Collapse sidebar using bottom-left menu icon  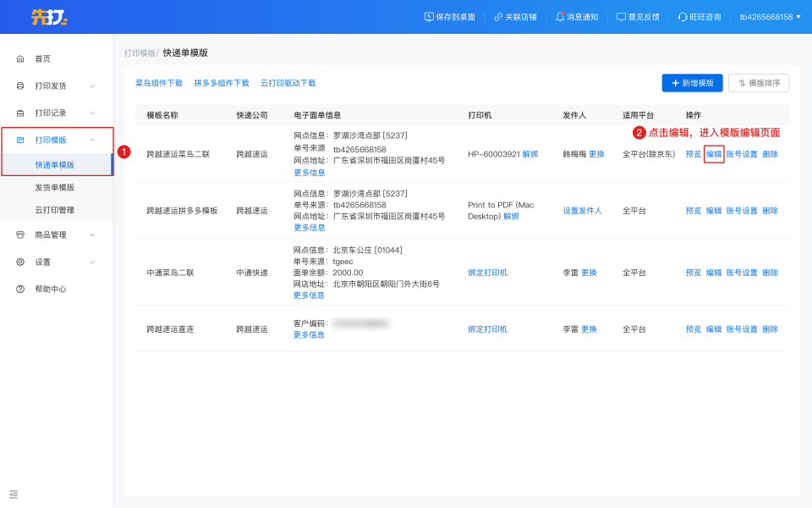(14, 494)
